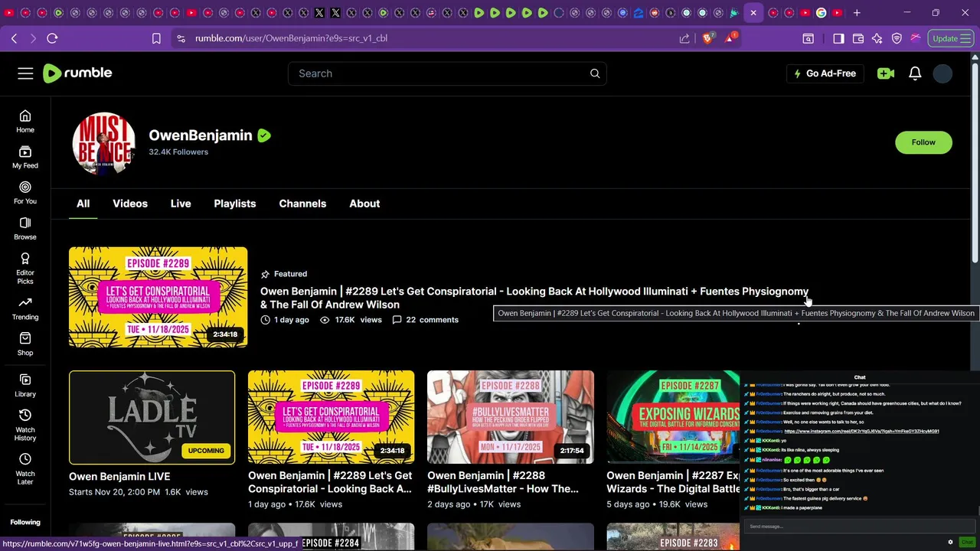The image size is (980, 551).
Task: Switch to the About tab
Action: coord(364,204)
